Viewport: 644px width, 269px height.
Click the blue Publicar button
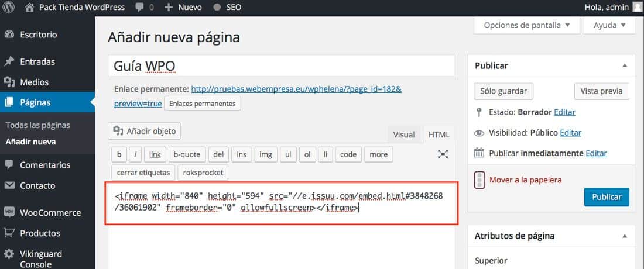607,197
